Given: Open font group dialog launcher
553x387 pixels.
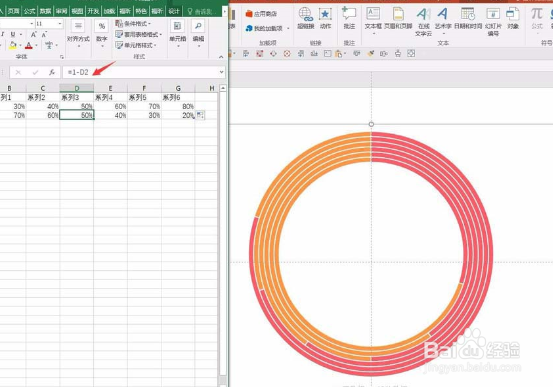Looking at the screenshot, I should pos(62,57).
